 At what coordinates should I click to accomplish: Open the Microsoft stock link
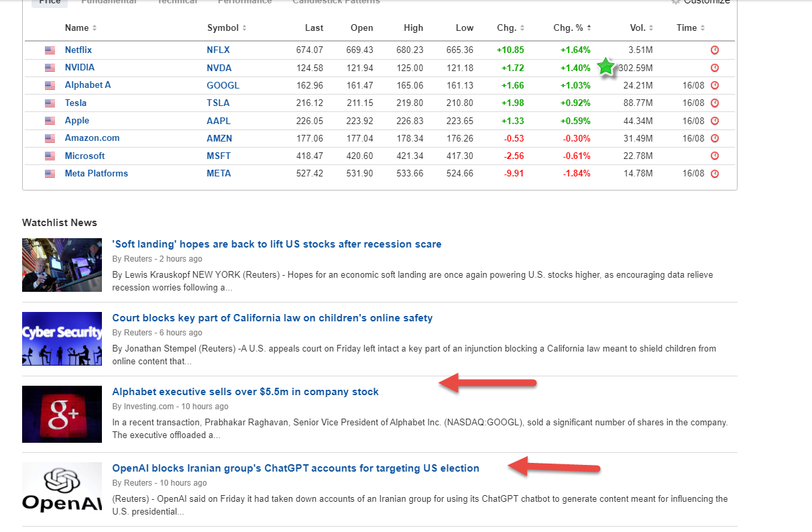tap(84, 156)
